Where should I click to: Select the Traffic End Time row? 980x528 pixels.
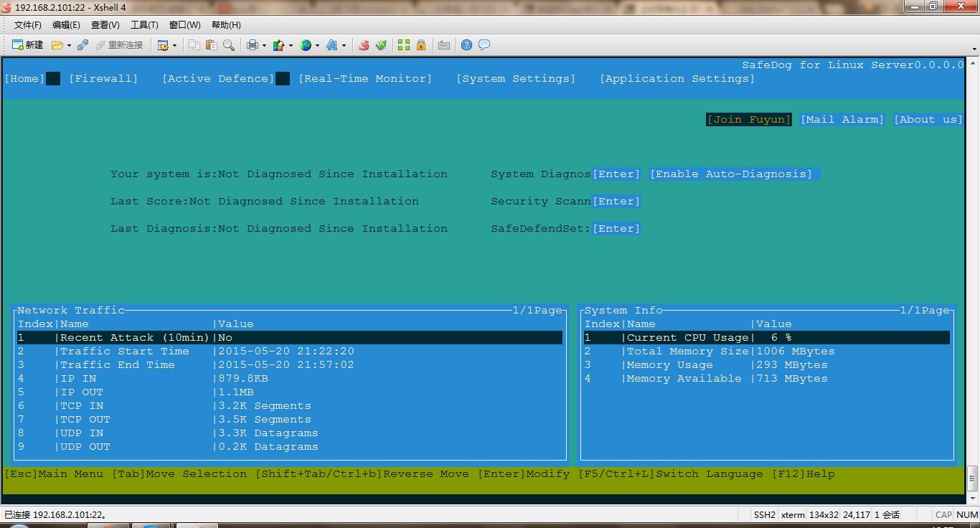[290, 365]
